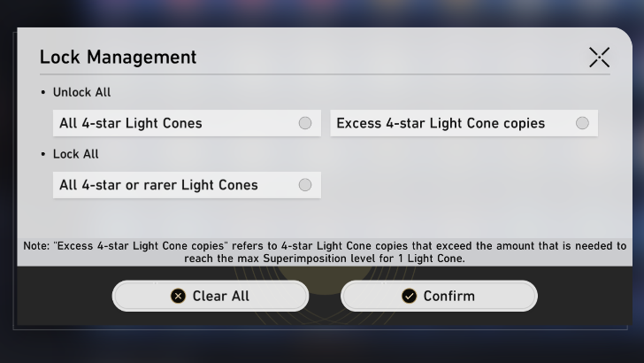Close the Lock Management dialog with X

(599, 58)
